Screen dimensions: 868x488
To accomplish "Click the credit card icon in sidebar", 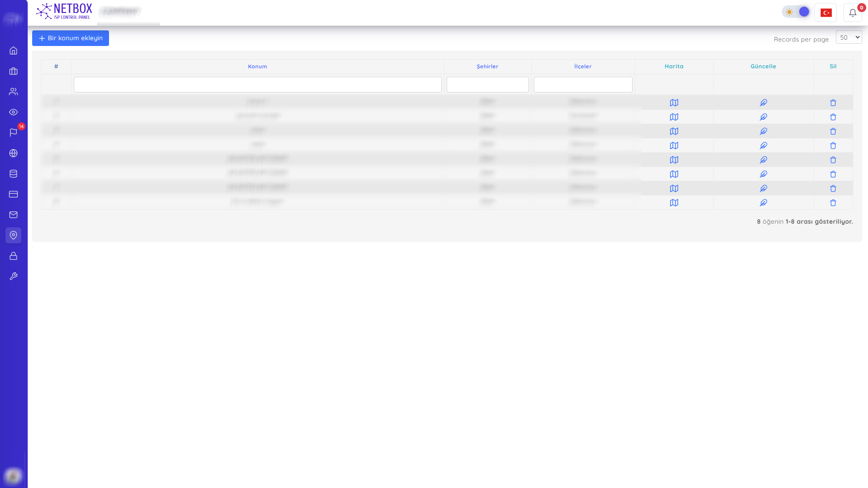I will tap(13, 194).
